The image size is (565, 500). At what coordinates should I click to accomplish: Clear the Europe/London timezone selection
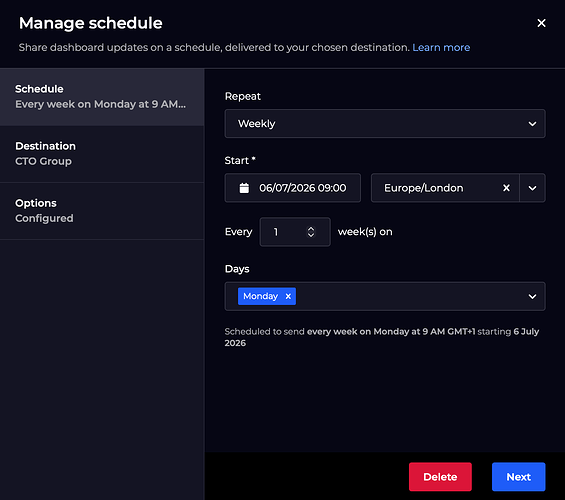506,188
